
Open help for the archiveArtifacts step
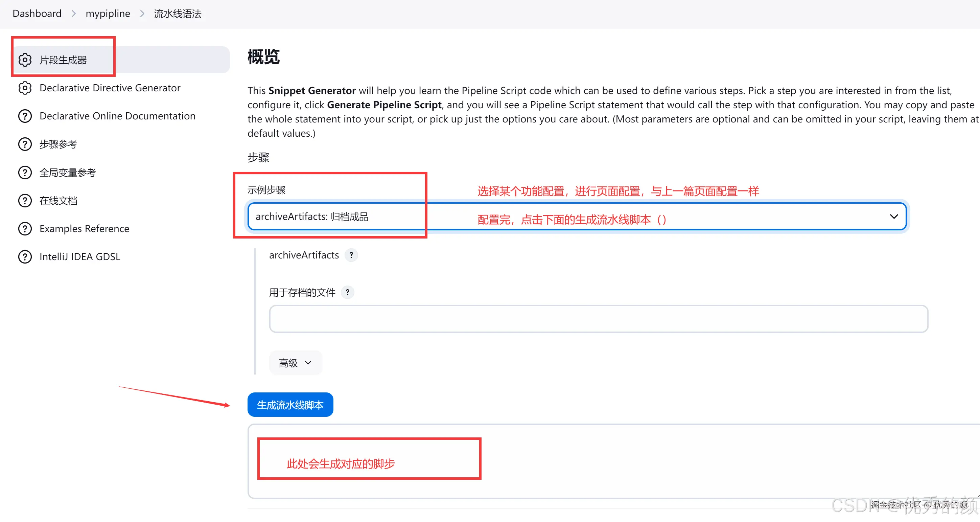tap(351, 255)
